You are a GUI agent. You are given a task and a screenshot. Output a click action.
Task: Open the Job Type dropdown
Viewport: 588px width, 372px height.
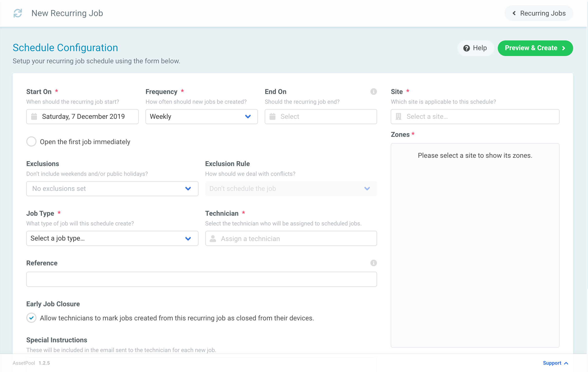(112, 238)
